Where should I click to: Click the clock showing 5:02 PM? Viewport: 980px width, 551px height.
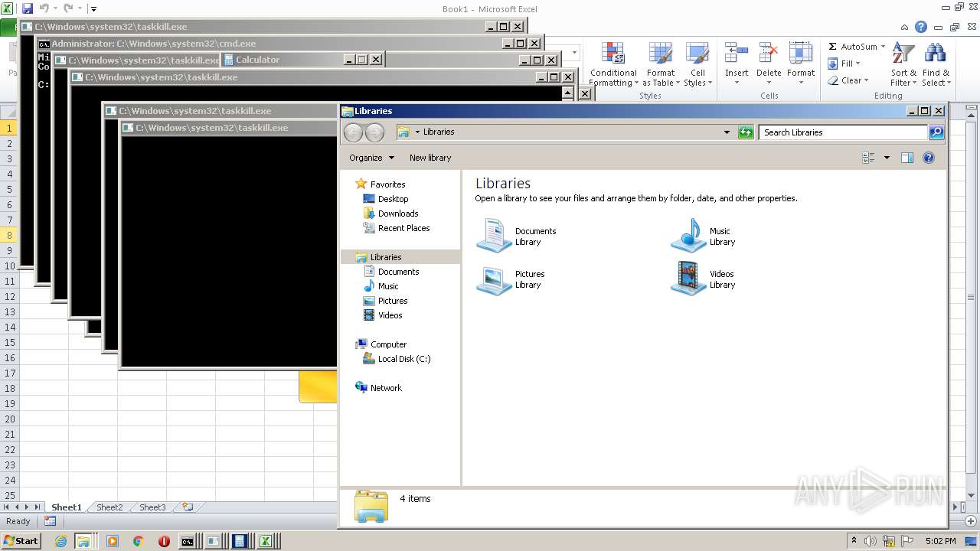[940, 541]
